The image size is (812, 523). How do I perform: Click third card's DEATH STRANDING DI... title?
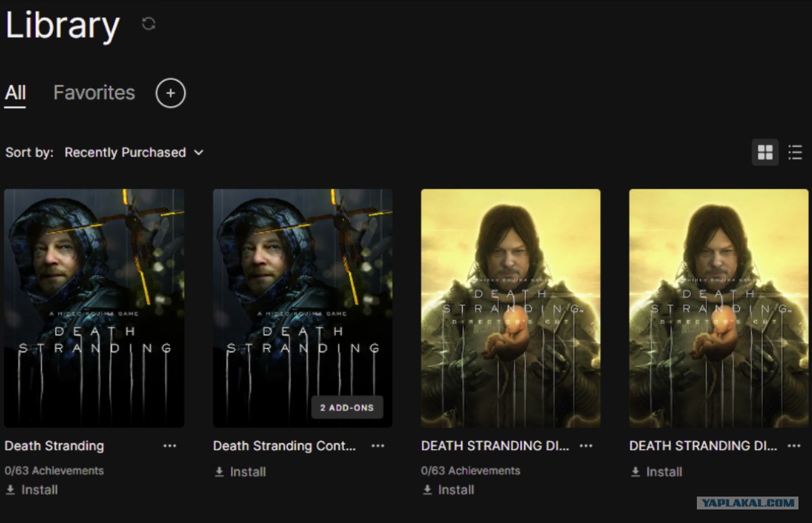tap(495, 446)
